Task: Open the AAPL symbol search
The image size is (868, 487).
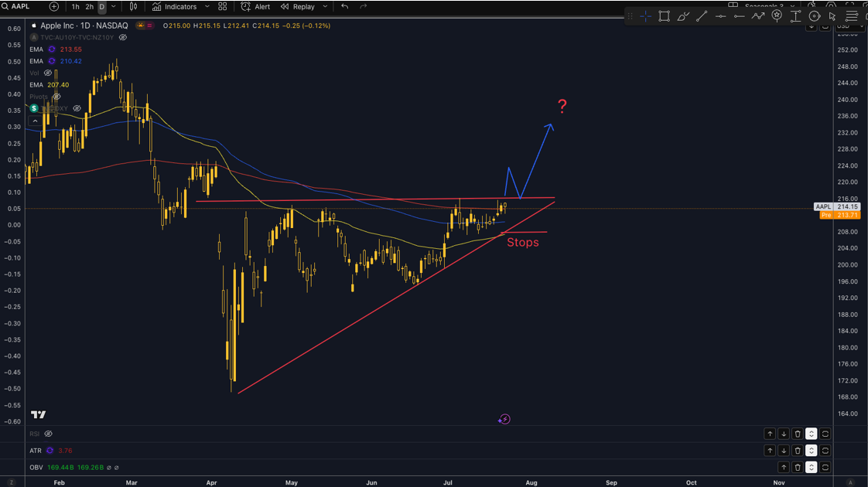Action: [16, 7]
